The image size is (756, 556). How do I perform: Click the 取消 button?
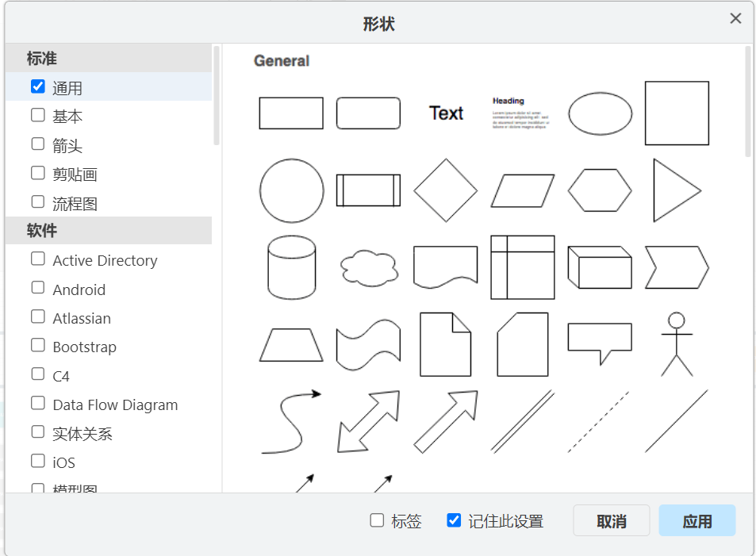coord(611,520)
